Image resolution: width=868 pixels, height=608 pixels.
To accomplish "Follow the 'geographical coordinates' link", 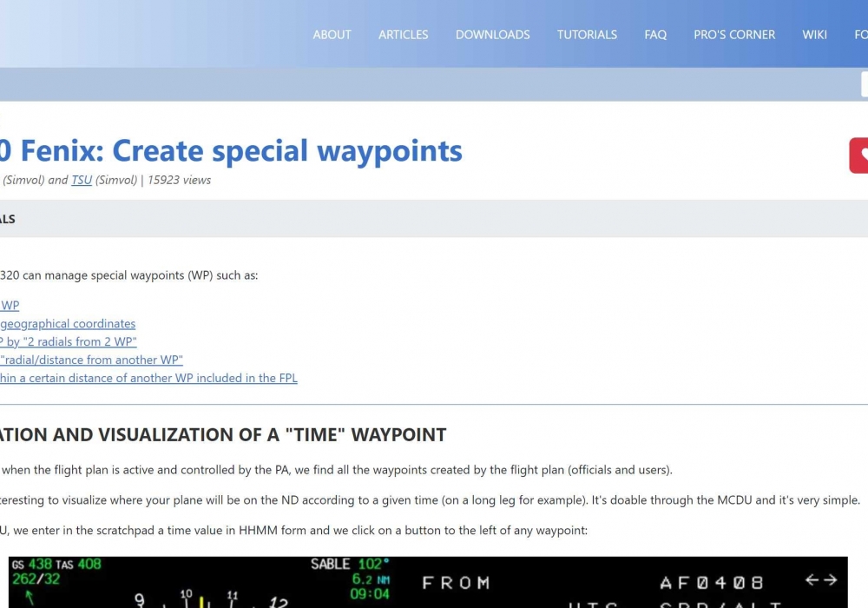I will (x=68, y=323).
